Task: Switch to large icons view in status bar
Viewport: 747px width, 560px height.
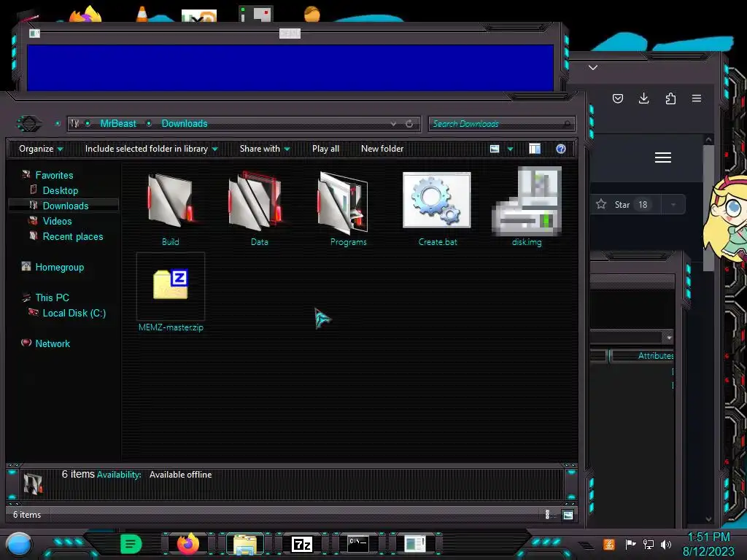Action: (568, 515)
